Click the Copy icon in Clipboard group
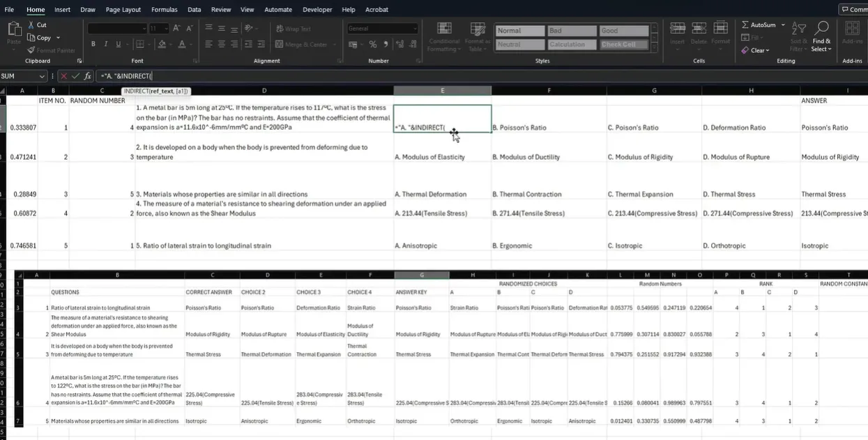Viewport: 868px width, 440px height. coord(31,38)
